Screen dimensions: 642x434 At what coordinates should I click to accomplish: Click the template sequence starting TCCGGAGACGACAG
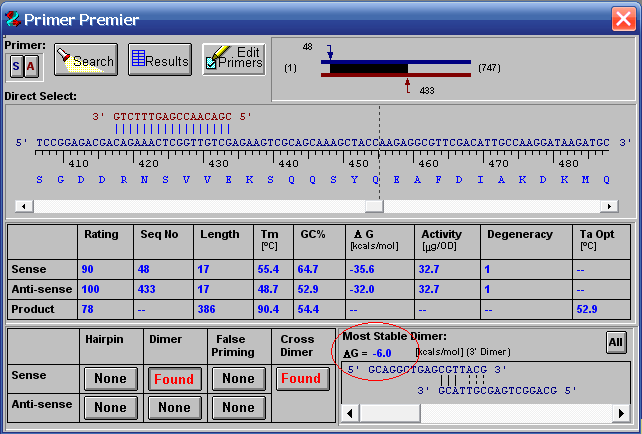323,143
